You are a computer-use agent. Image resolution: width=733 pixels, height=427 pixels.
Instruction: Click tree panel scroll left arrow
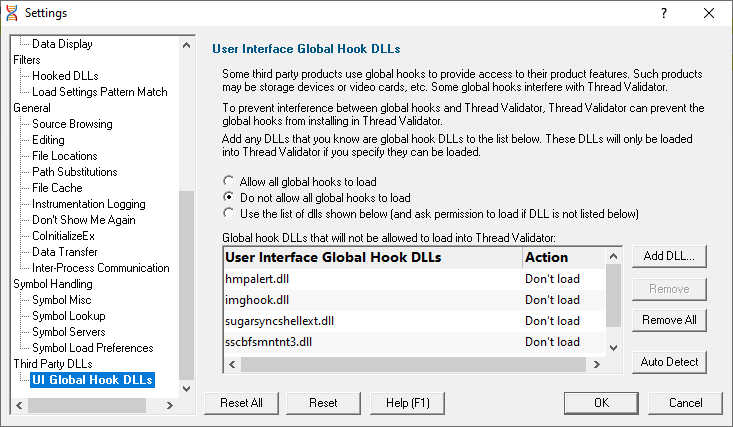(x=19, y=405)
